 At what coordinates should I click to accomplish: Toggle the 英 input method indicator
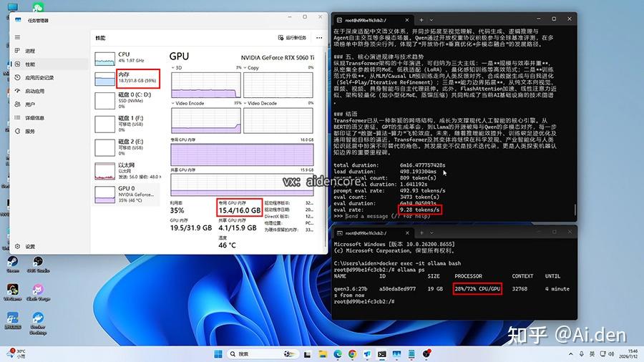click(x=592, y=354)
